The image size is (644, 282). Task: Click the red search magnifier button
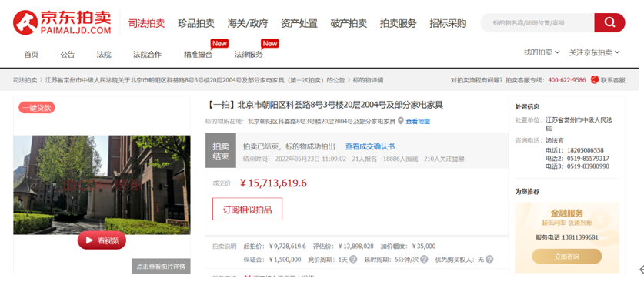tap(609, 22)
